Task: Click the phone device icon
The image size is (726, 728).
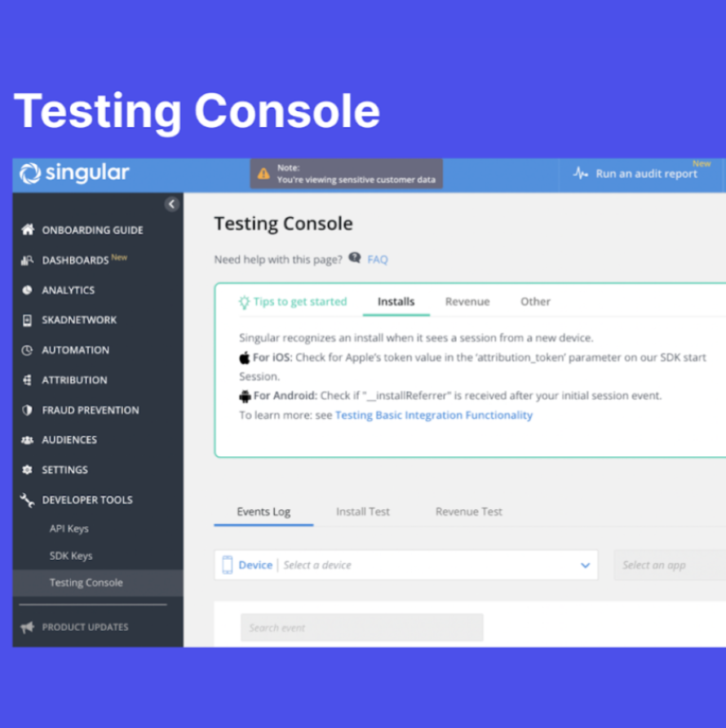Action: point(228,565)
